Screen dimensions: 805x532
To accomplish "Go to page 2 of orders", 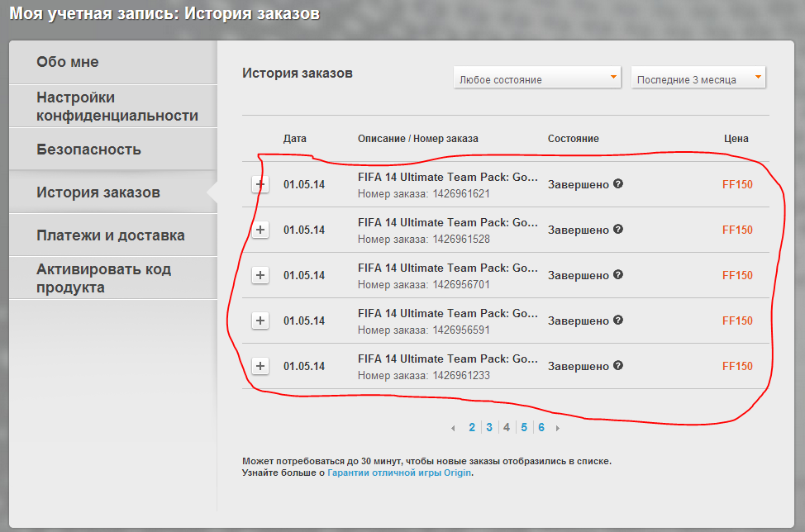I will [x=472, y=427].
